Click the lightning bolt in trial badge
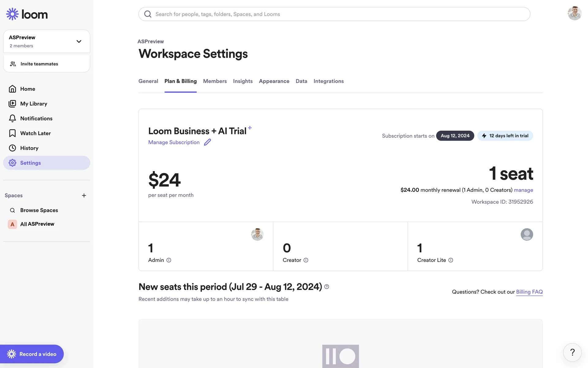 click(484, 136)
